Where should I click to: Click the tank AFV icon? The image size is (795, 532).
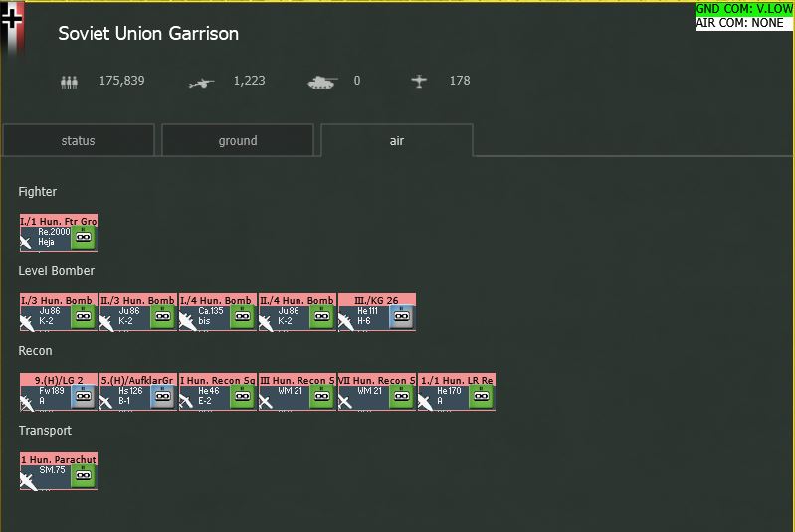click(322, 83)
